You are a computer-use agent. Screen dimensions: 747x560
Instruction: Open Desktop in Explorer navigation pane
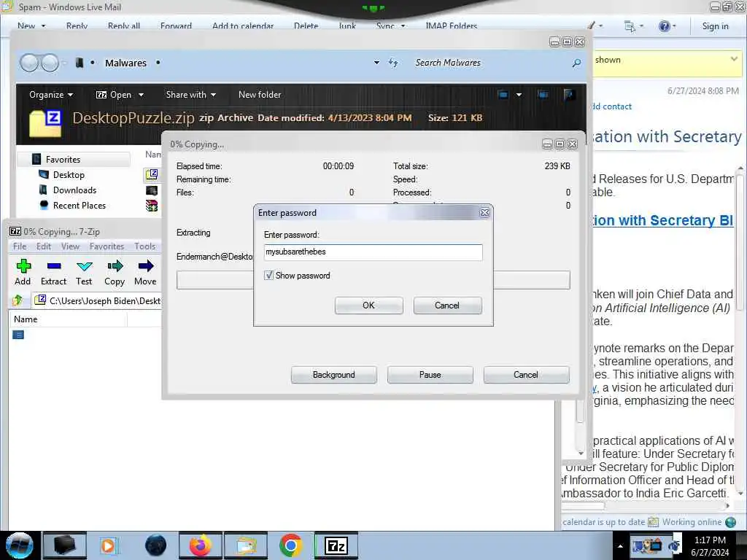pyautogui.click(x=69, y=175)
